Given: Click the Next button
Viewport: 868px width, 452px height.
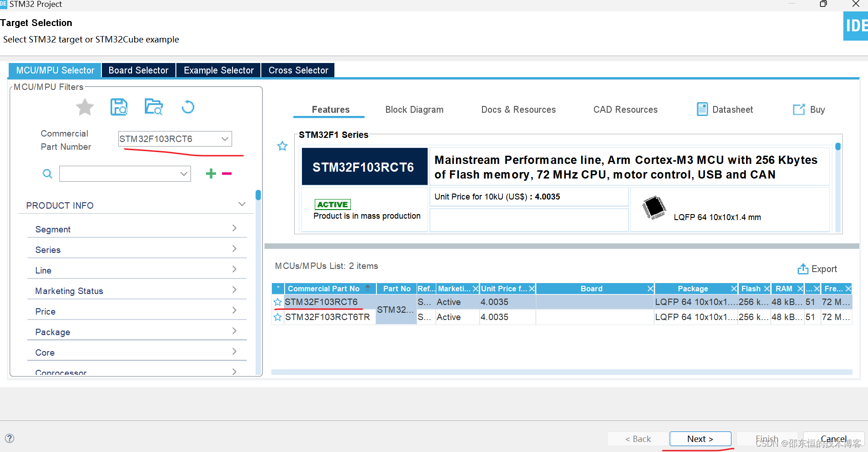Looking at the screenshot, I should pyautogui.click(x=700, y=439).
